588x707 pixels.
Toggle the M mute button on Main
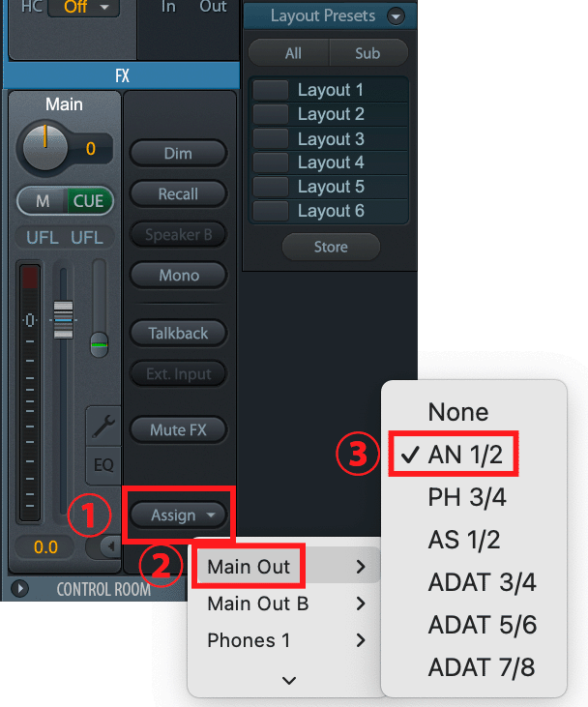[x=43, y=201]
